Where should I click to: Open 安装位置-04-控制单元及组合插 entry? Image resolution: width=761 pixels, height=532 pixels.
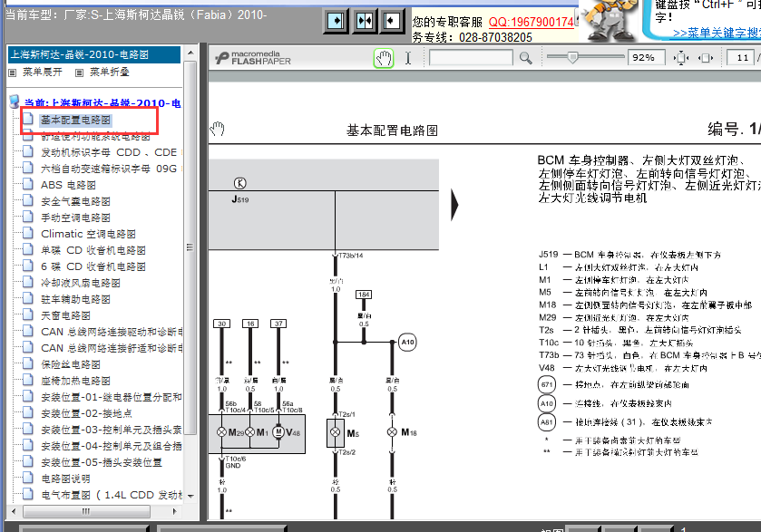(112, 446)
